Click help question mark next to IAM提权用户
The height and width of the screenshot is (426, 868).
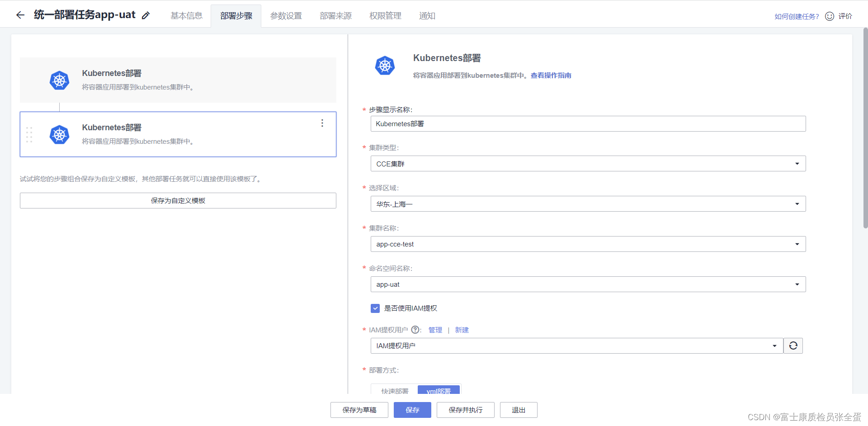tap(415, 330)
